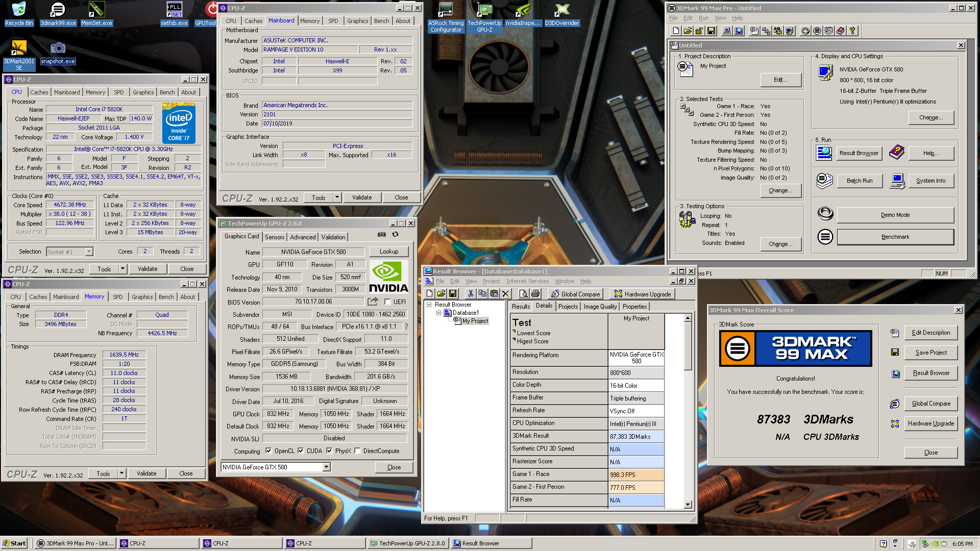Switch to Image Quality tab in Result Browser

(600, 307)
